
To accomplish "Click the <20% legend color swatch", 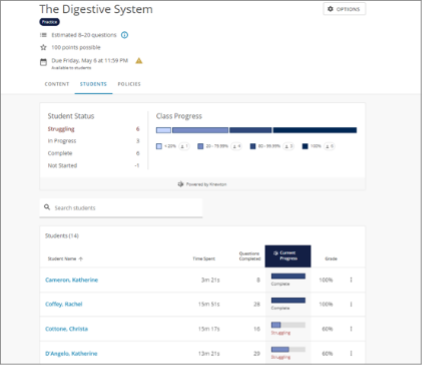I will [159, 146].
